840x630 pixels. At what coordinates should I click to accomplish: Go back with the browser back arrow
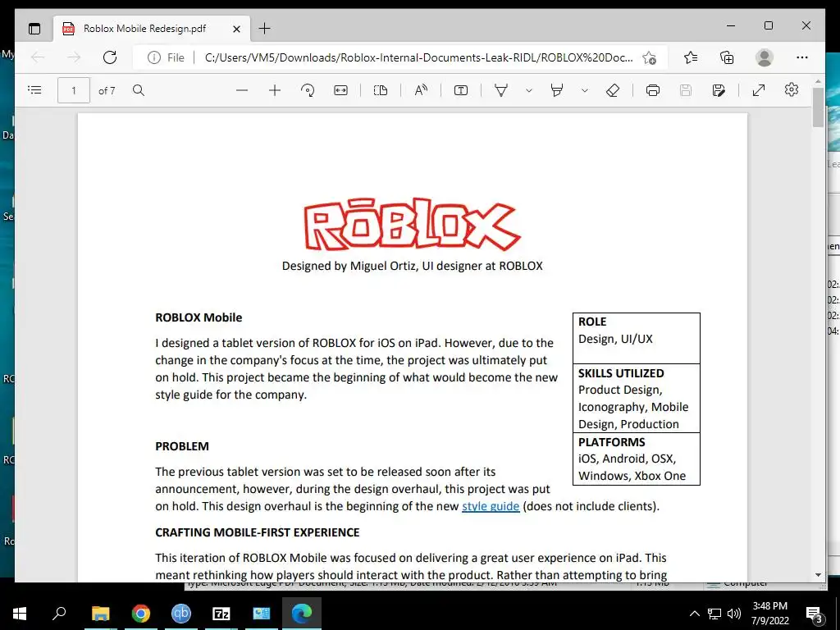tap(38, 57)
